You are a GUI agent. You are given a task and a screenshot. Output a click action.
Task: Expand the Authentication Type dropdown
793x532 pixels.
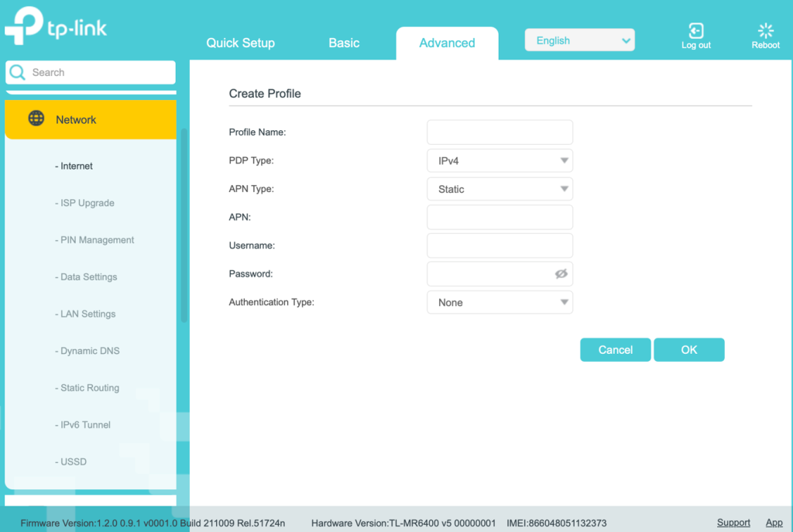tap(499, 303)
